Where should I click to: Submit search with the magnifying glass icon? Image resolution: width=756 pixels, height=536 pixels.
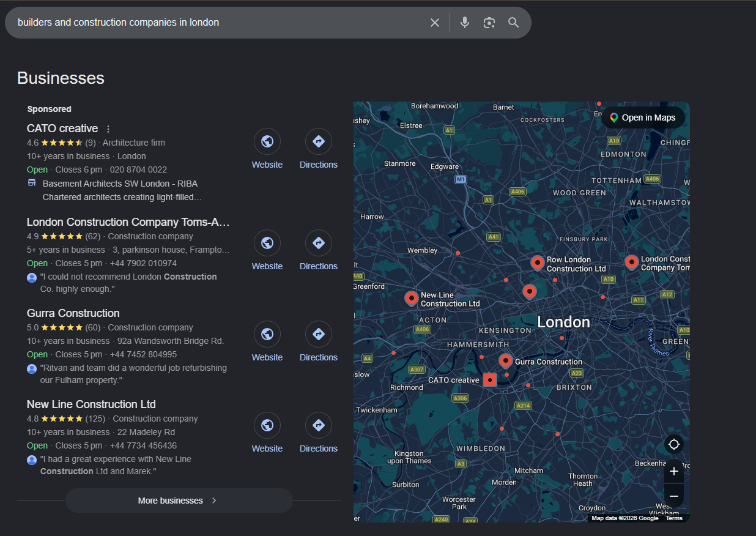coord(513,23)
